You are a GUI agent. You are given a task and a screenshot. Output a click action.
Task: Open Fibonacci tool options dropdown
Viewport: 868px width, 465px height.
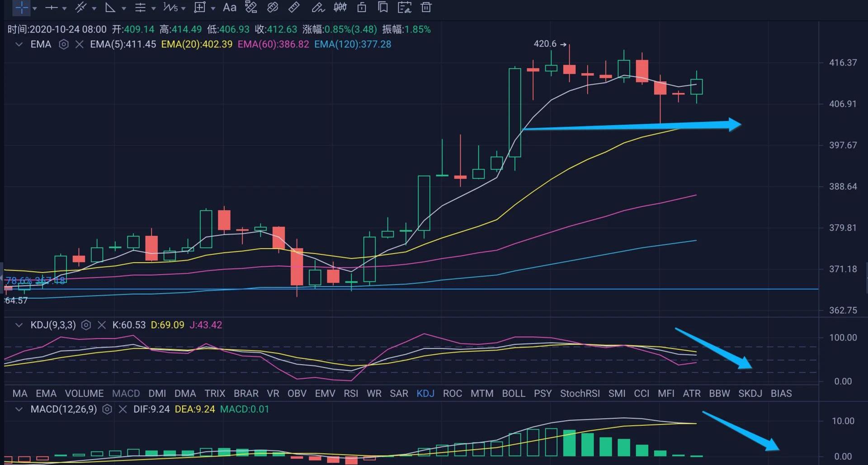154,9
